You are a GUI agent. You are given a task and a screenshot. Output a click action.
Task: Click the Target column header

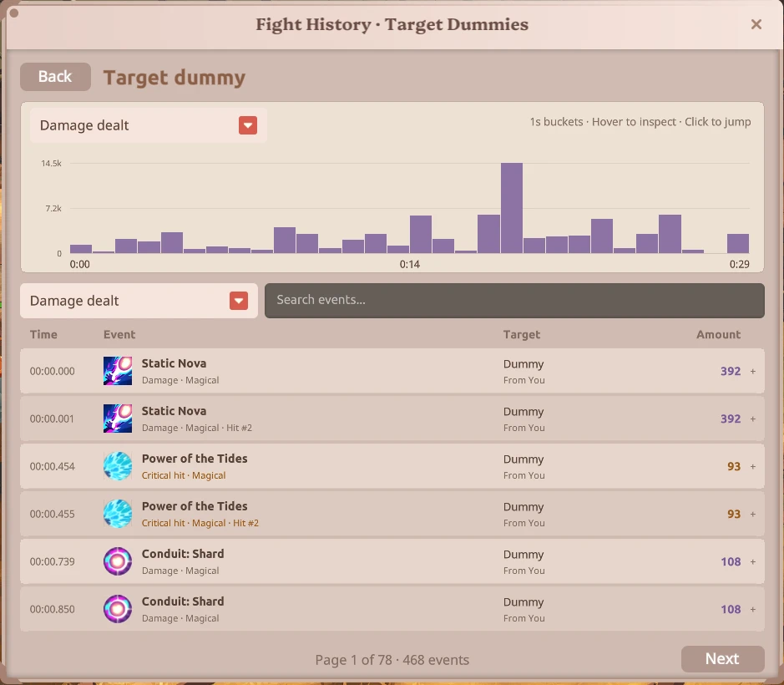point(522,334)
